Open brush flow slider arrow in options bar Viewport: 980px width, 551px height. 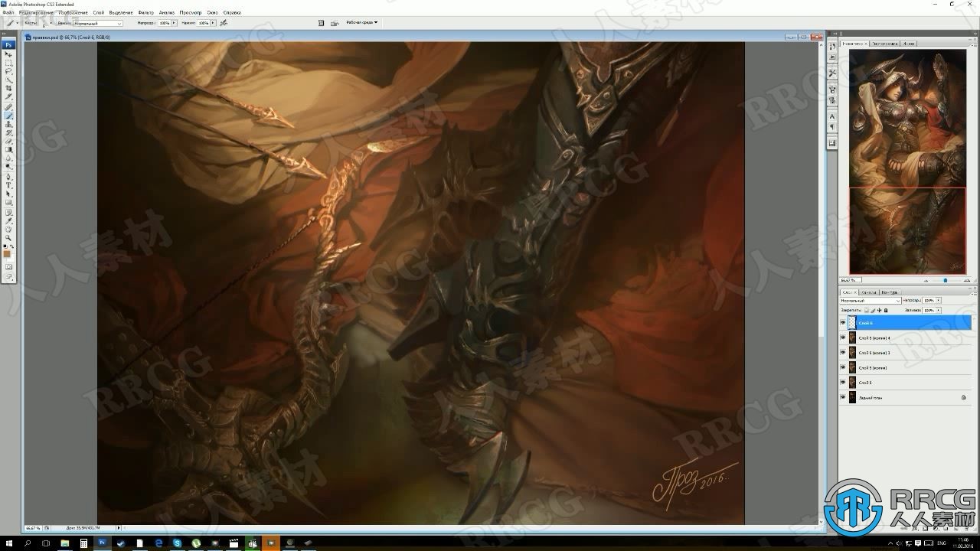coord(213,23)
